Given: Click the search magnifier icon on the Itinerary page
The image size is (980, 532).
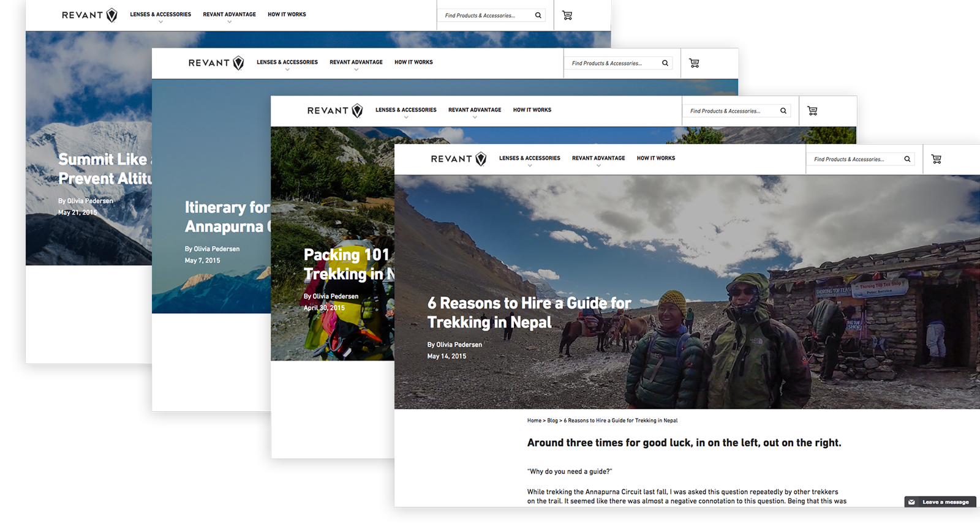Looking at the screenshot, I should pos(665,63).
